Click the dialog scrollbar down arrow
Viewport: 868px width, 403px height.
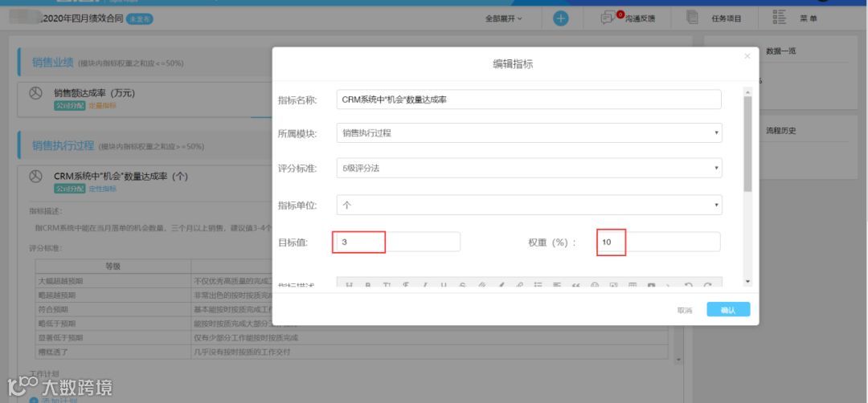(x=748, y=282)
